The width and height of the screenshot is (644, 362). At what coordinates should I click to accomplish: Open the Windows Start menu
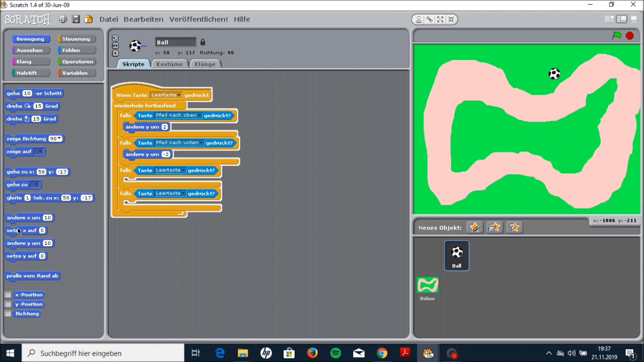click(10, 353)
